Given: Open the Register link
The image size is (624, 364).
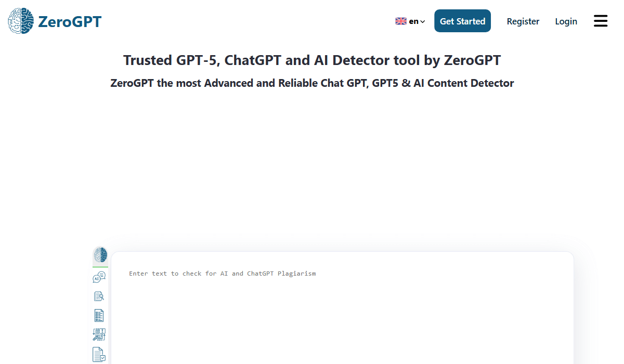Looking at the screenshot, I should pyautogui.click(x=523, y=21).
